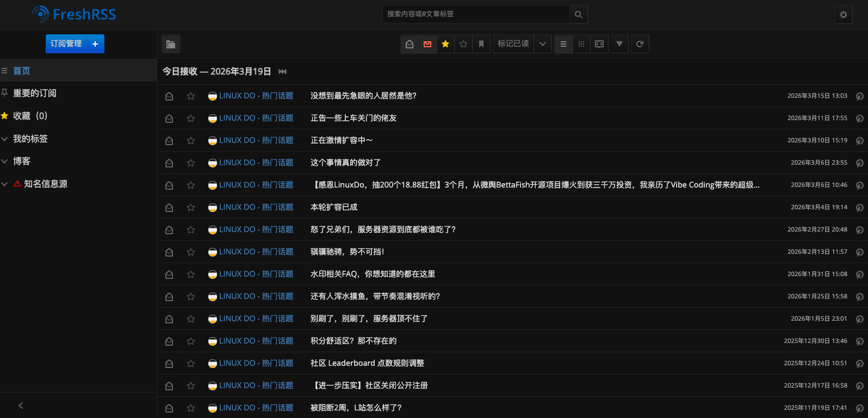Screen dimensions: 868x418
Task: Switch to the grid global view
Action: point(581,44)
